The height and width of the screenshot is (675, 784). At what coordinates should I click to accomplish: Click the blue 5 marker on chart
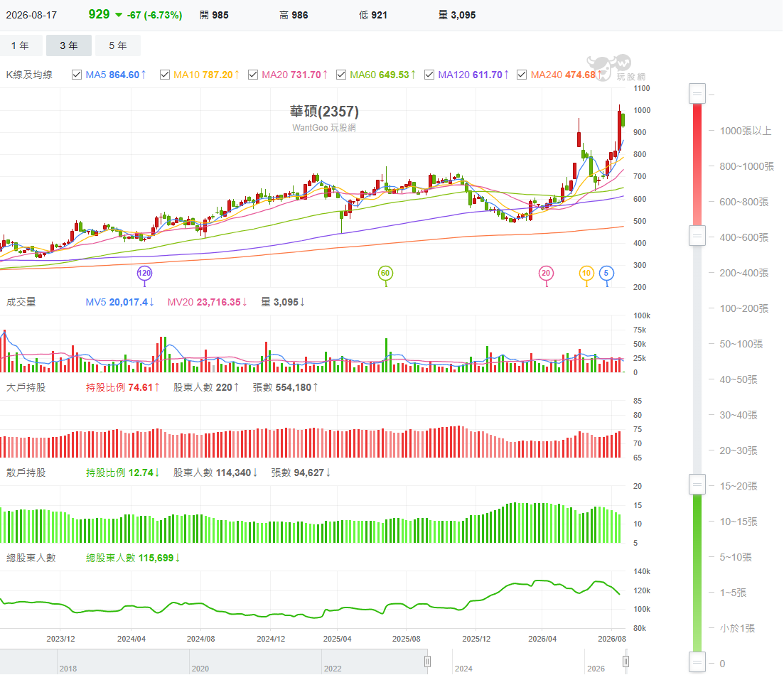[x=606, y=273]
